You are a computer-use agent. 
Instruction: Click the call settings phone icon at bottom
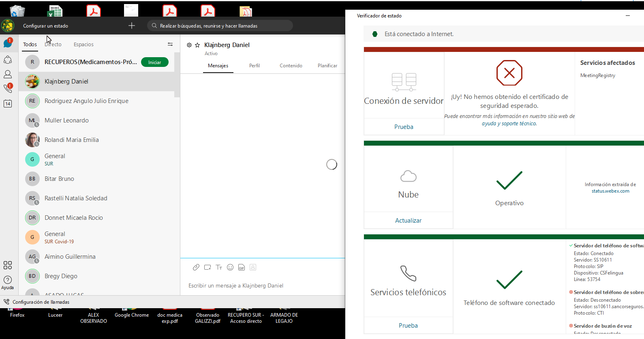click(6, 302)
